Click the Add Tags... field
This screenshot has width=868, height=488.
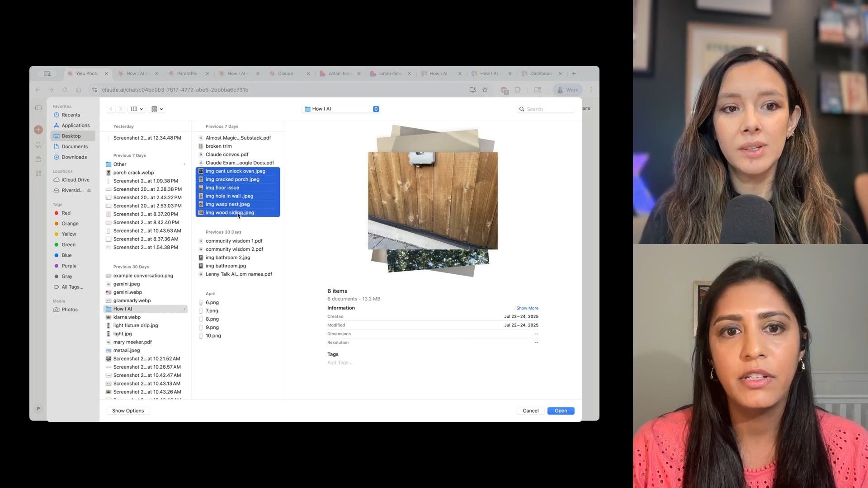click(340, 363)
